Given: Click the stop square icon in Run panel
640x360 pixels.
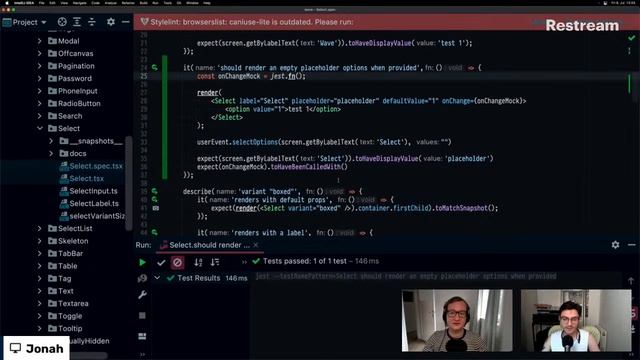Looking at the screenshot, I should (142, 316).
